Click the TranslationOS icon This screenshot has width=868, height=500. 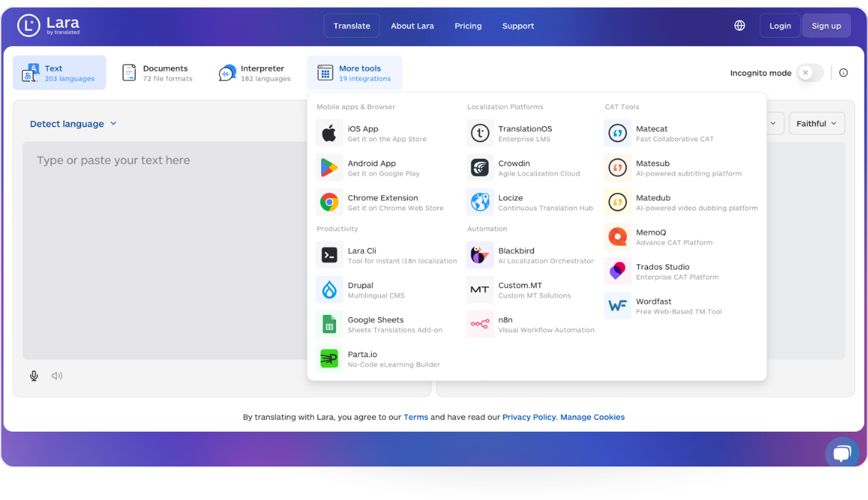click(480, 133)
